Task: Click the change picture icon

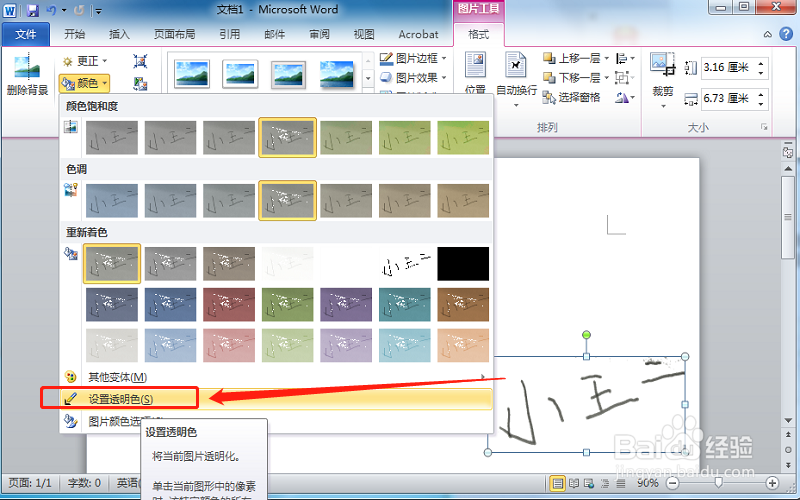Action: [x=140, y=83]
